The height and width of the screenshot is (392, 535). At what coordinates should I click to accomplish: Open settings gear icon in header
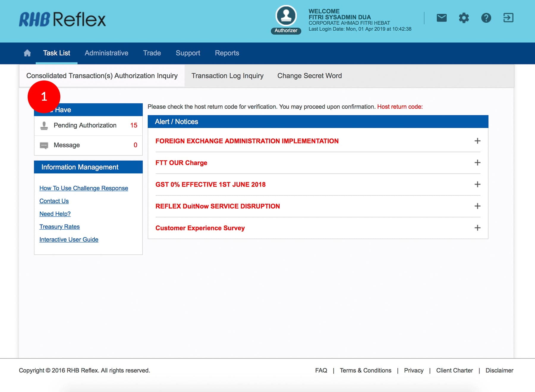click(464, 18)
